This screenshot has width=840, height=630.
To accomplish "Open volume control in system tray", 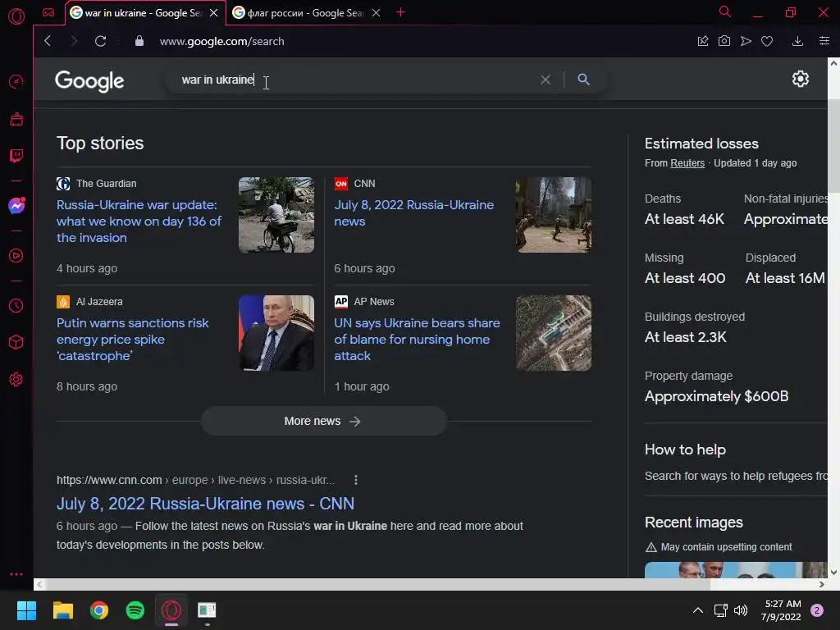I will coord(741,610).
